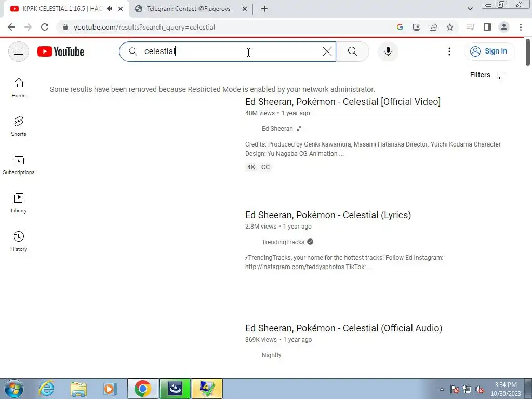Open a new tab with the plus button
Image resolution: width=532 pixels, height=399 pixels.
(264, 9)
